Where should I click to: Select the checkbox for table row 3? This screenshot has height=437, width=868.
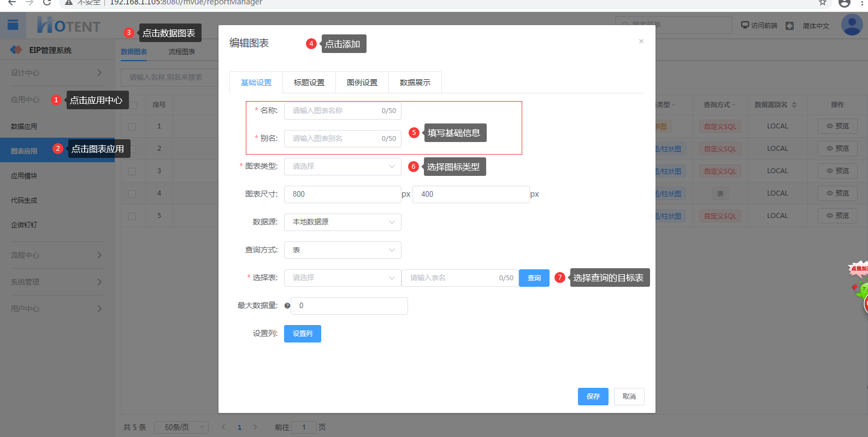coord(132,171)
